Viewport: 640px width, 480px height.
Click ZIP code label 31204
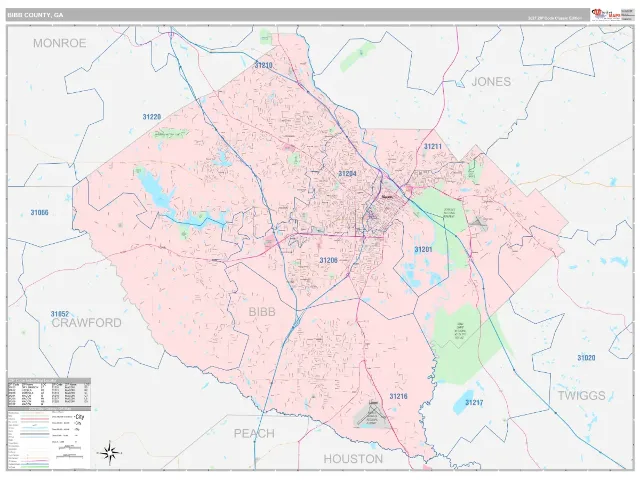click(347, 174)
